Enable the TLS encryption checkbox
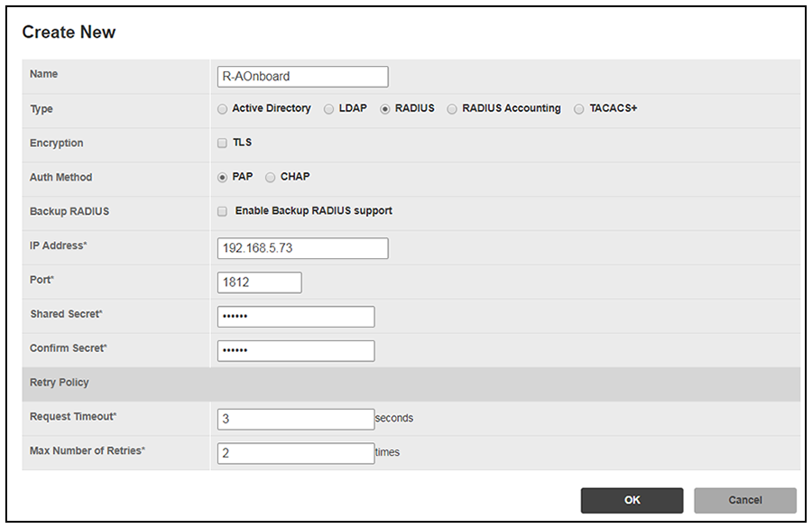The image size is (812, 528). [222, 143]
